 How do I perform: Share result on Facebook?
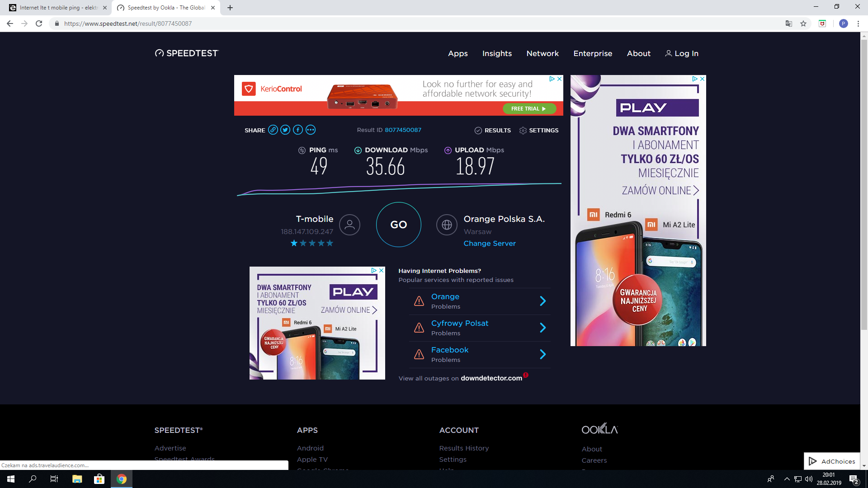tap(298, 130)
